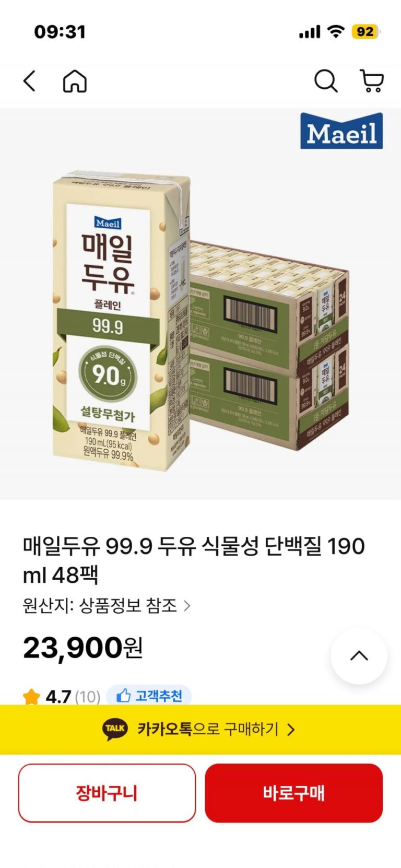Tap the 23,900원 price text
This screenshot has width=401, height=868.
pos(82,648)
